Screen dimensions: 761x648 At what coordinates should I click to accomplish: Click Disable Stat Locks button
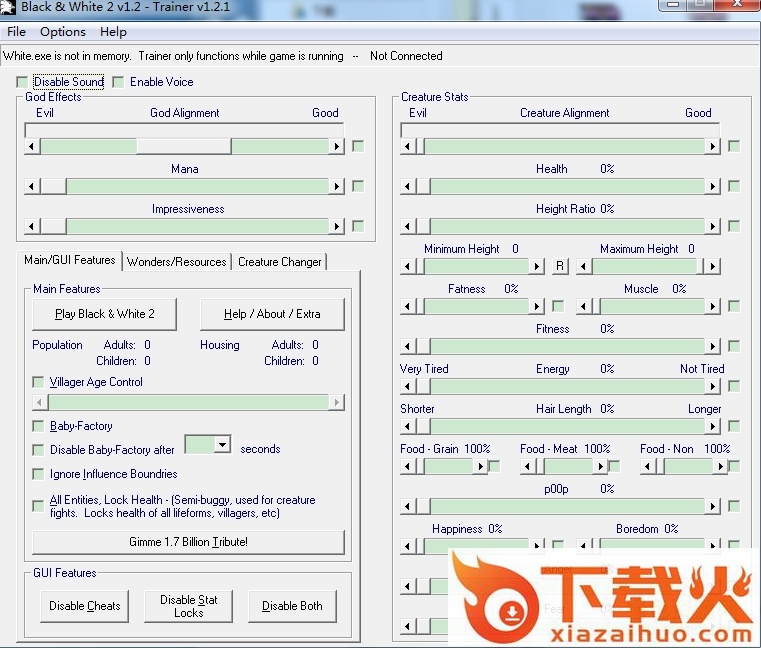pos(189,606)
